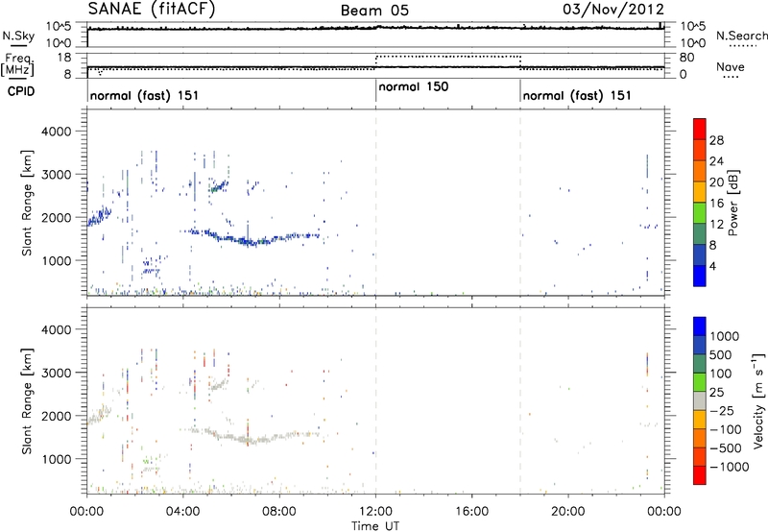The image size is (768, 532).
Task: Click the 04:00 time axis label
Action: (x=182, y=512)
